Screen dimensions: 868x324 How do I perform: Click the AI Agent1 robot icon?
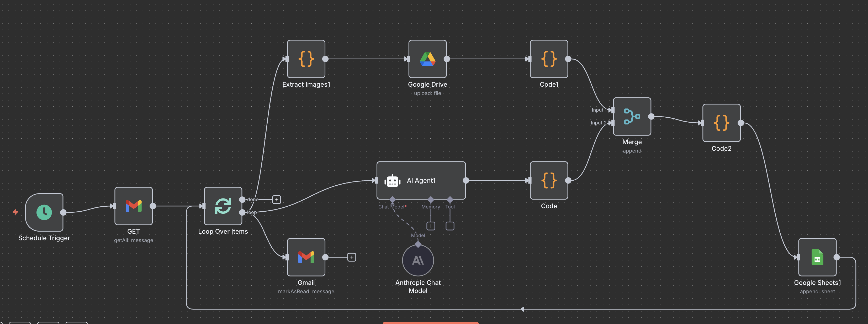coord(393,180)
